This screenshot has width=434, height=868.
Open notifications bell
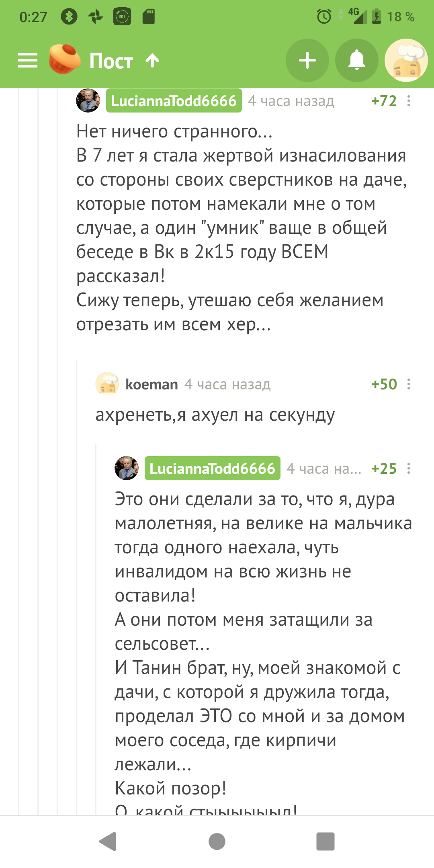(x=357, y=61)
